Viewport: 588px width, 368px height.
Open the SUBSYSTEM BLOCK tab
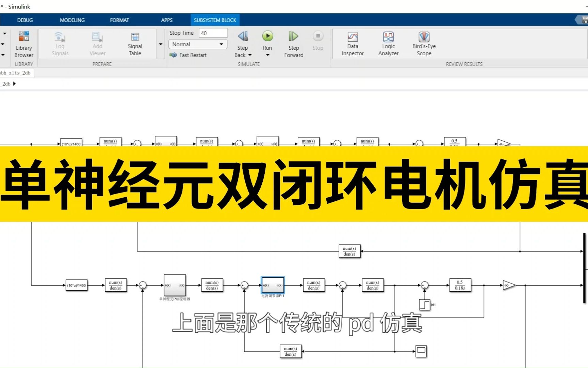[x=215, y=20]
